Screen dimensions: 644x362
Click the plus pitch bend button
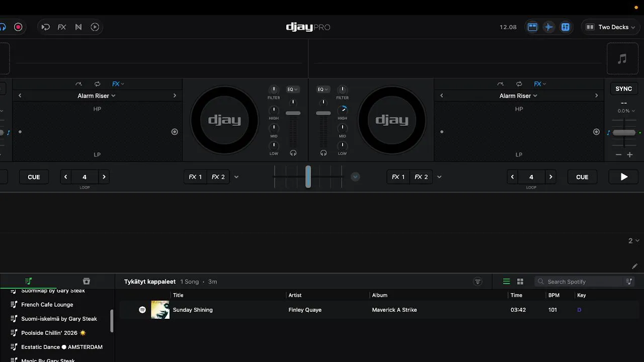630,155
